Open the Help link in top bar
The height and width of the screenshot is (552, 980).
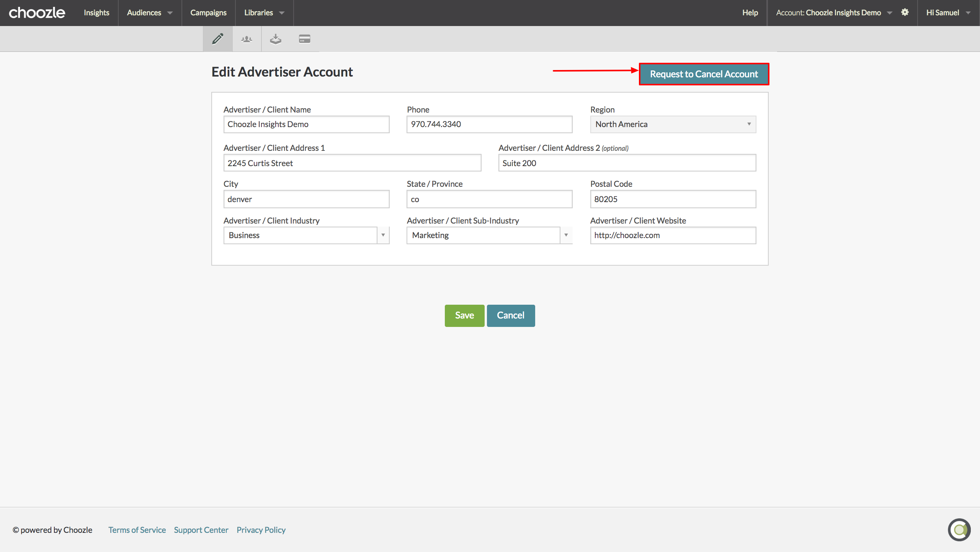pyautogui.click(x=750, y=13)
